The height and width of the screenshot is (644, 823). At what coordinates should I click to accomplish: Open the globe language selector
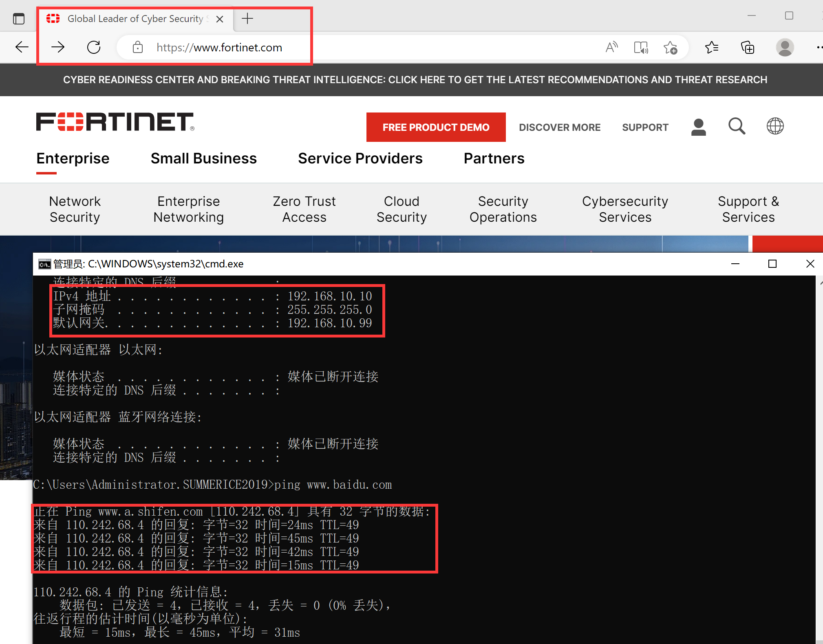click(775, 126)
